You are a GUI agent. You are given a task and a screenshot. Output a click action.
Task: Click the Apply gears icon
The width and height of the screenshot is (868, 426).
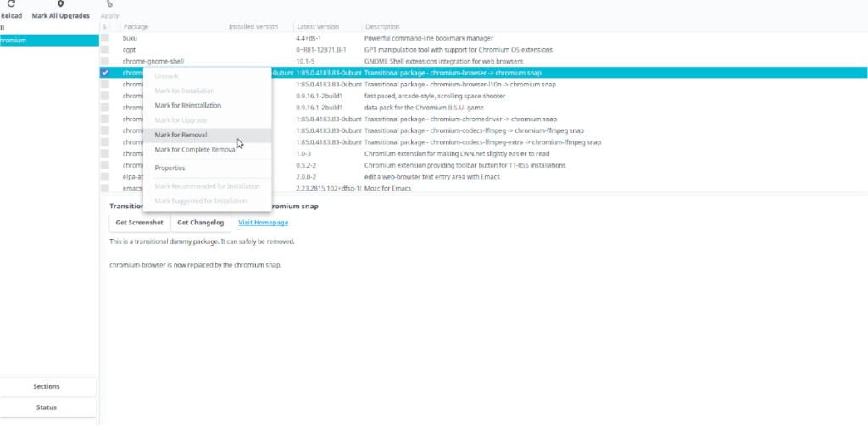(x=109, y=4)
